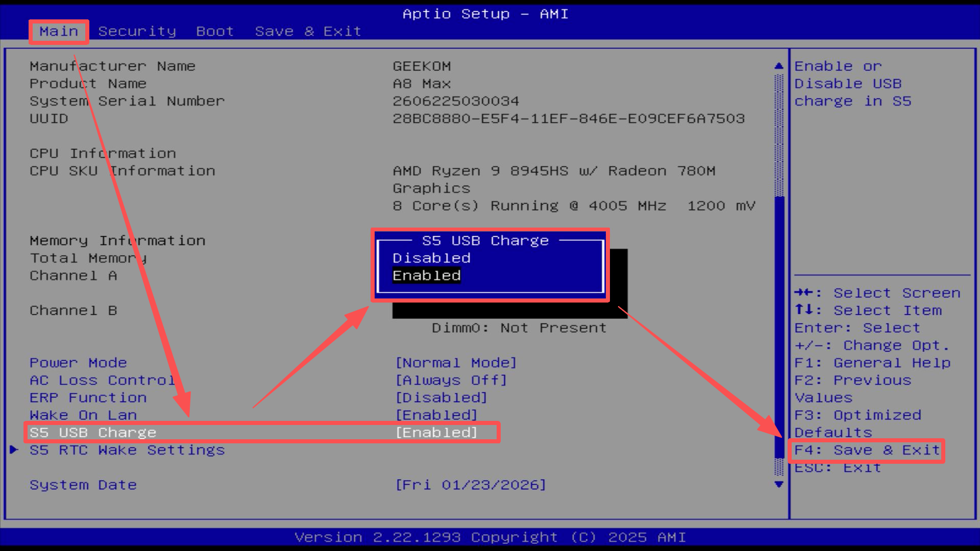Click the ESC: Exit hint
980x551 pixels.
click(837, 468)
